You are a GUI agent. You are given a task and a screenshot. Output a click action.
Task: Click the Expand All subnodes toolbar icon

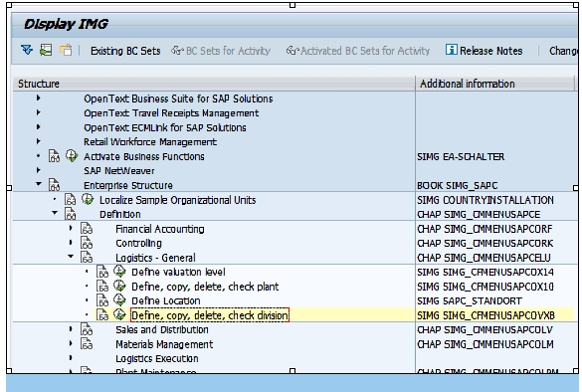(x=27, y=50)
